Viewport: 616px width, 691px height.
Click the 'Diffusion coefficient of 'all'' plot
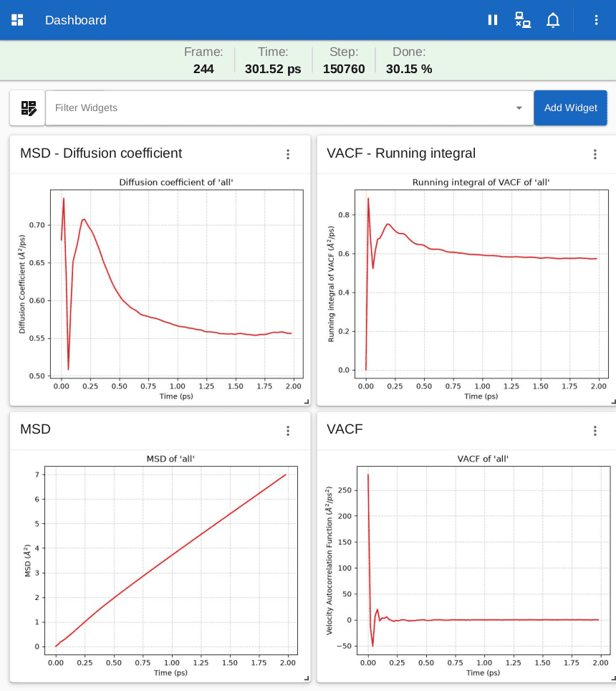click(160, 289)
